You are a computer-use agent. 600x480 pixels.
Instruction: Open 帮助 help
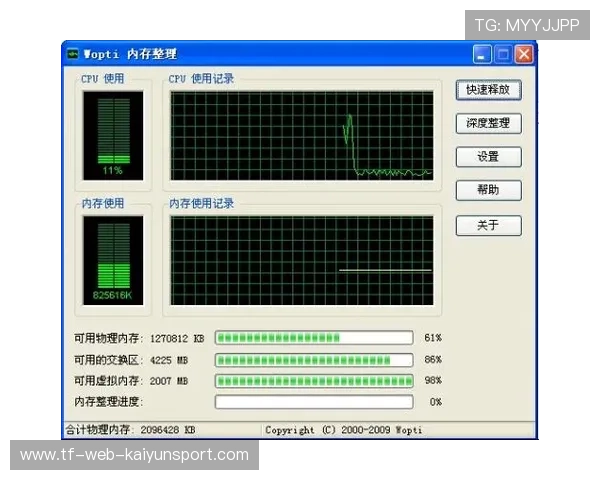488,190
